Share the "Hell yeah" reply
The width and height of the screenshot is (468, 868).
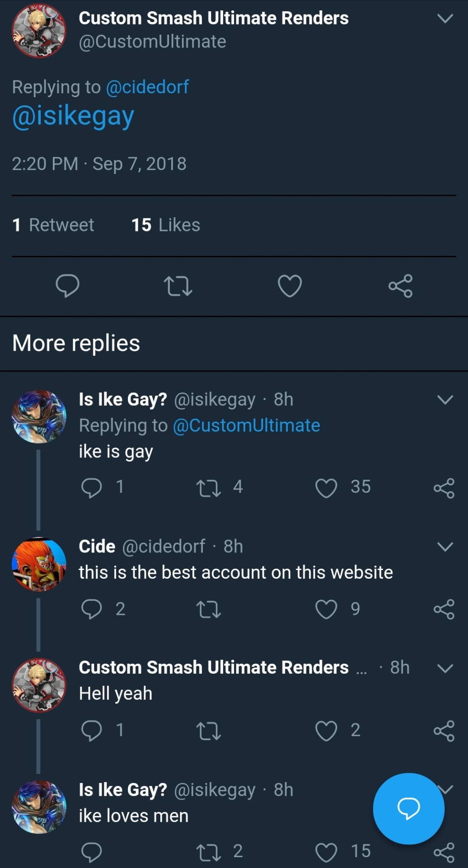[x=444, y=731]
